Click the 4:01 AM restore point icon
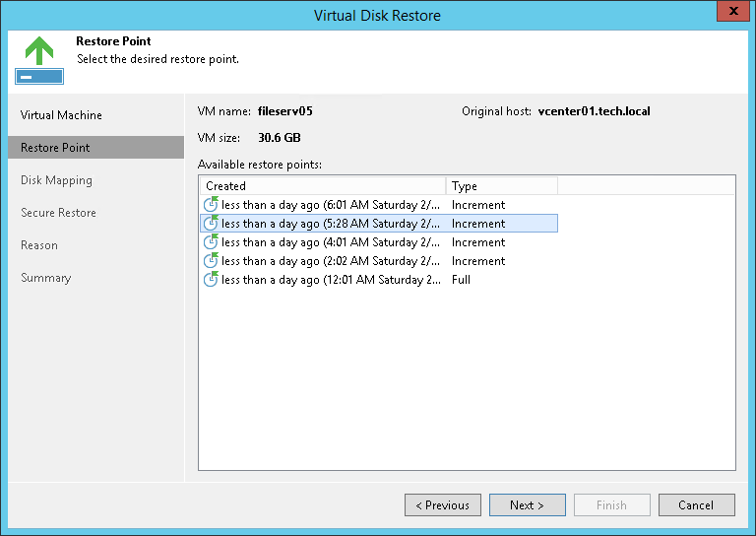756x536 pixels. point(211,242)
